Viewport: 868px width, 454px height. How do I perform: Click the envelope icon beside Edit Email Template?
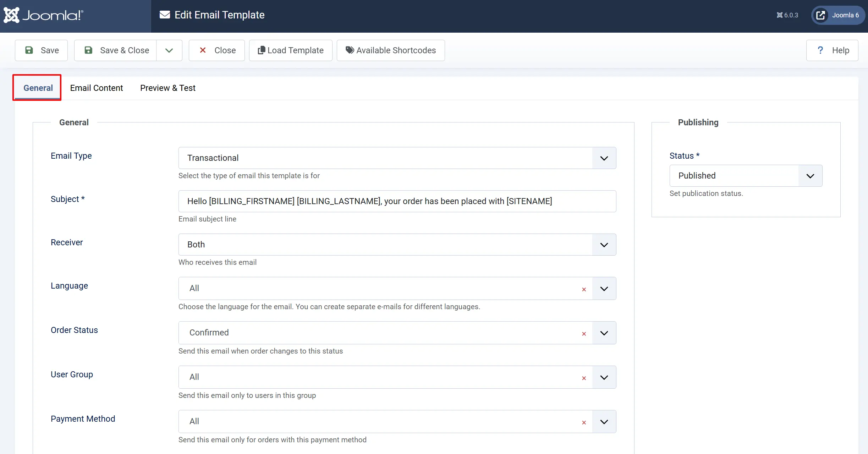tap(165, 15)
